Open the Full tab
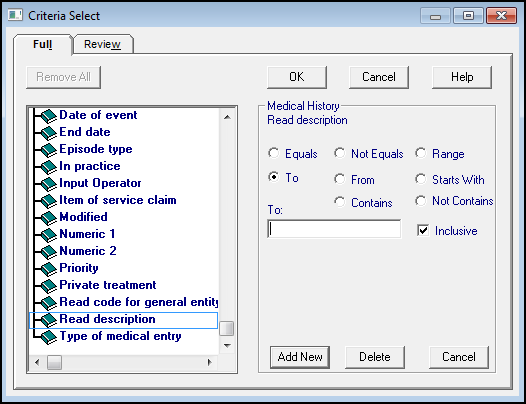 tap(43, 44)
